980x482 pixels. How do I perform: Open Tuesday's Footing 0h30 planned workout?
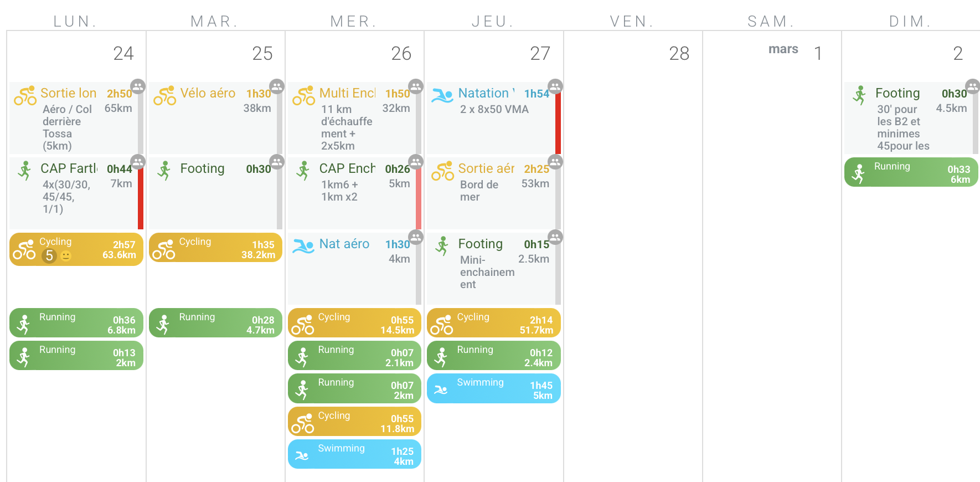click(x=213, y=191)
